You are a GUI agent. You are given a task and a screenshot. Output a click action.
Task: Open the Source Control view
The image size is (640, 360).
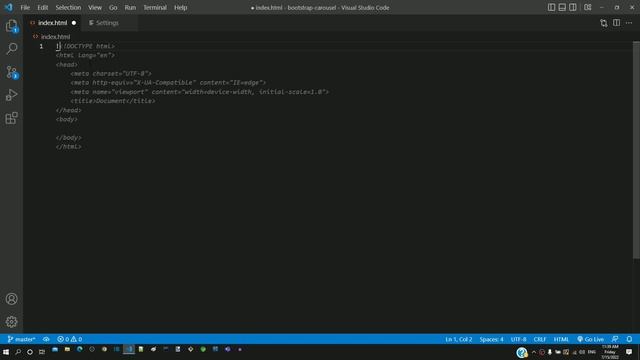11,72
